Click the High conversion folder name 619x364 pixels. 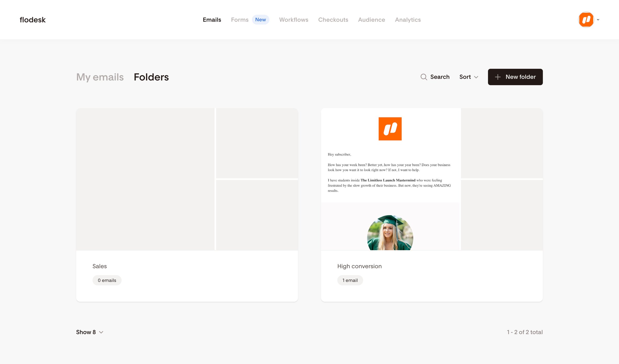pyautogui.click(x=359, y=266)
